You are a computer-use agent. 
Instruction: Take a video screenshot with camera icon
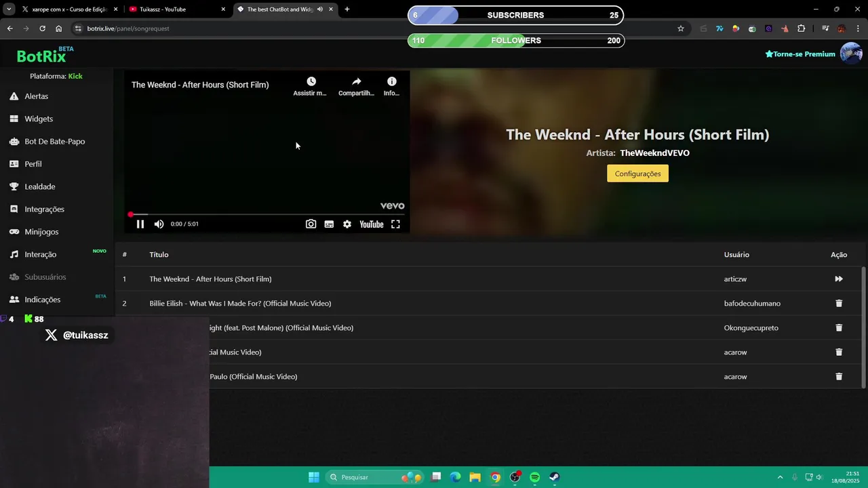(x=311, y=224)
